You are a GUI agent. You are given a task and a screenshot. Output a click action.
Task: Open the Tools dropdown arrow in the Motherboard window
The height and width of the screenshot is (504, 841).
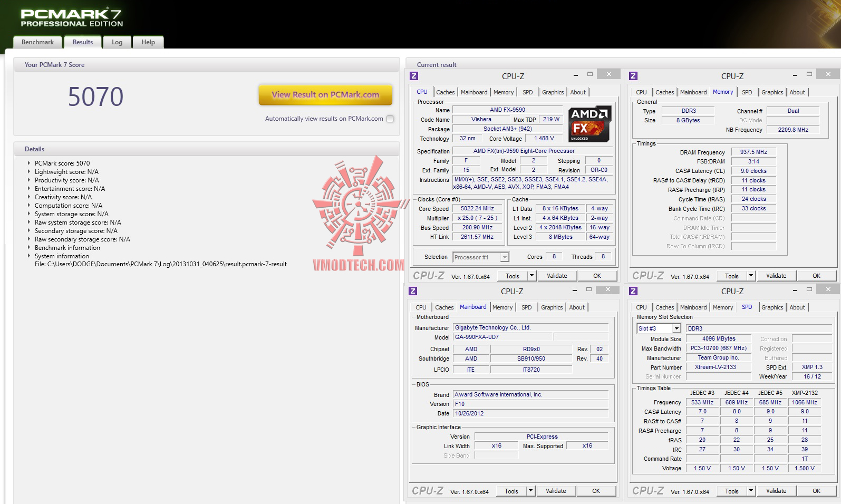[x=530, y=491]
